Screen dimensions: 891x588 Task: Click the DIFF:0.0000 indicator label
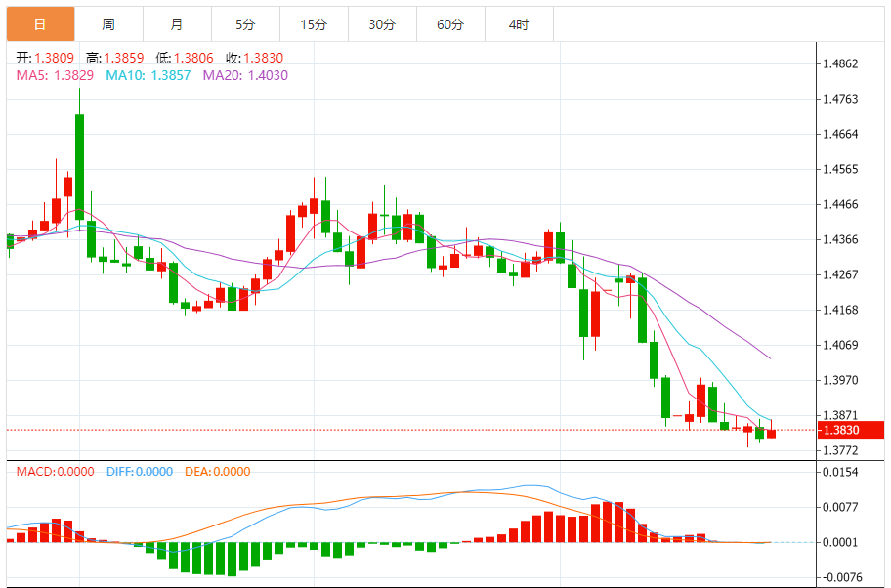tap(140, 472)
